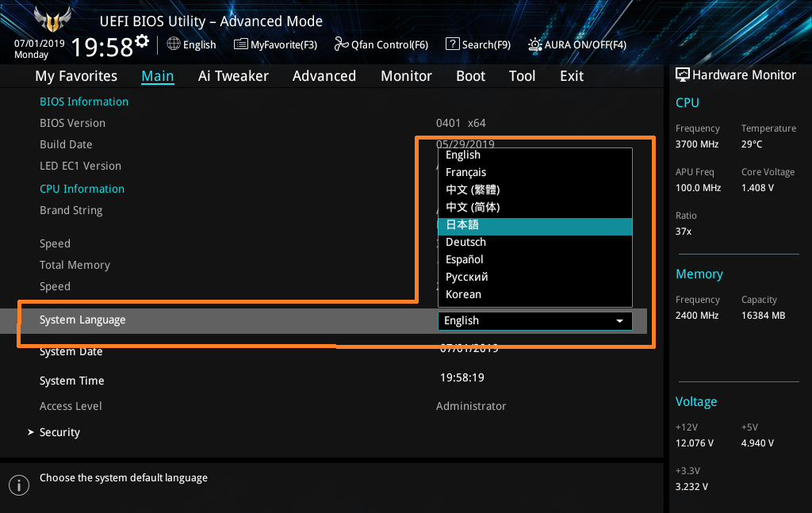Switch to Ai Tweaker tab
The width and height of the screenshot is (812, 513).
[x=233, y=76]
